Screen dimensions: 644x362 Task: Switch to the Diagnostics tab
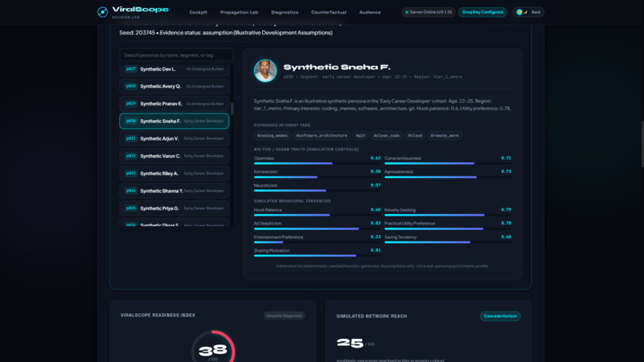pos(284,12)
